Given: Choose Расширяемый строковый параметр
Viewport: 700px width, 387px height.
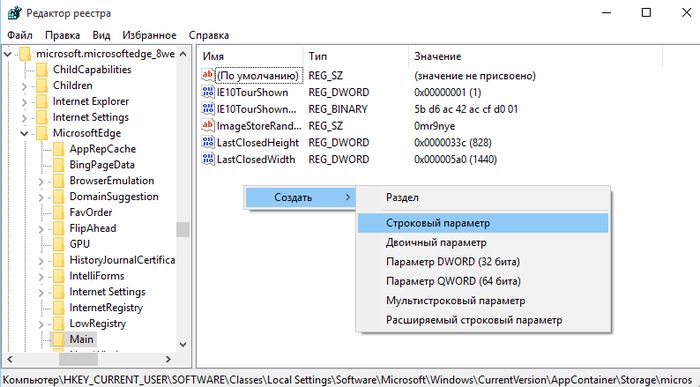Looking at the screenshot, I should click(483, 320).
